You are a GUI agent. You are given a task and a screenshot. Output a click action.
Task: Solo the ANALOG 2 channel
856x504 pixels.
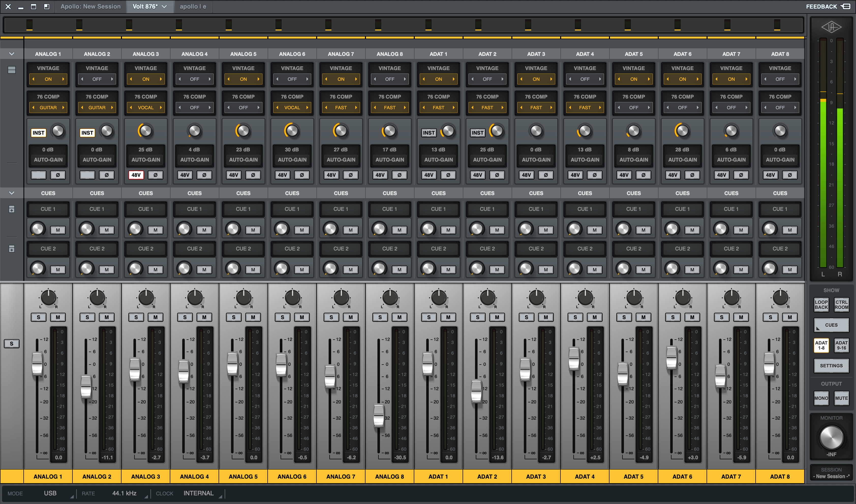(x=87, y=317)
